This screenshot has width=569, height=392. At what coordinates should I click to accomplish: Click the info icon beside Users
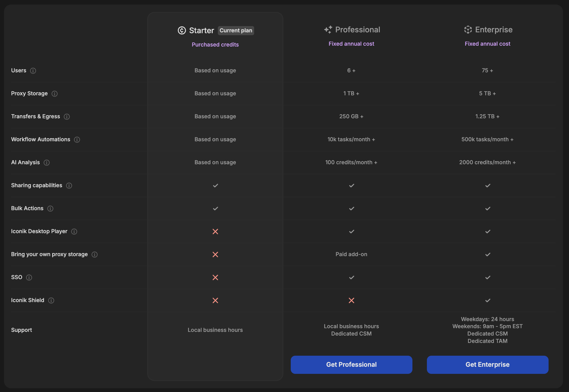tap(33, 71)
